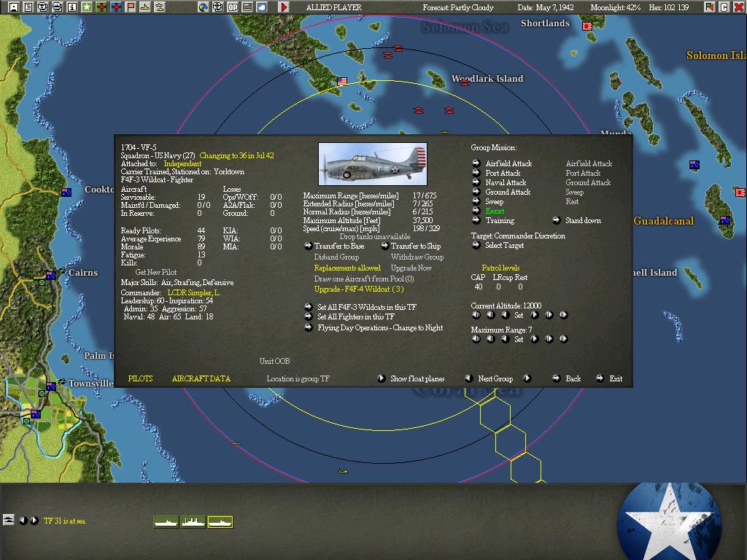This screenshot has width=747, height=560.
Task: Select the green Escort mission
Action: (x=495, y=211)
